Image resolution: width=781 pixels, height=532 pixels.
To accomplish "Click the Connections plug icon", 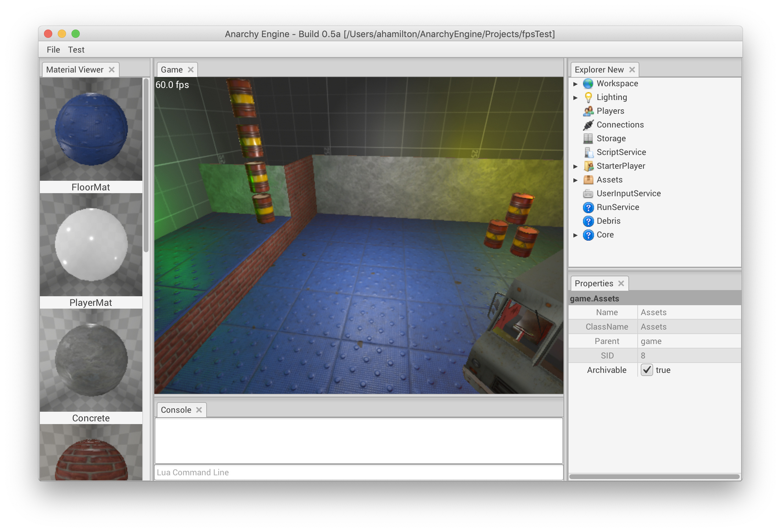I will click(x=588, y=125).
